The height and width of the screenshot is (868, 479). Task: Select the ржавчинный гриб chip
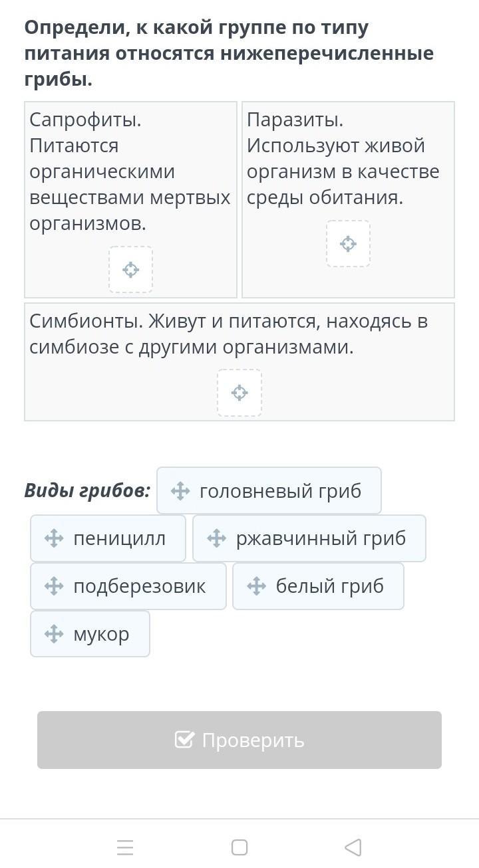click(x=309, y=538)
